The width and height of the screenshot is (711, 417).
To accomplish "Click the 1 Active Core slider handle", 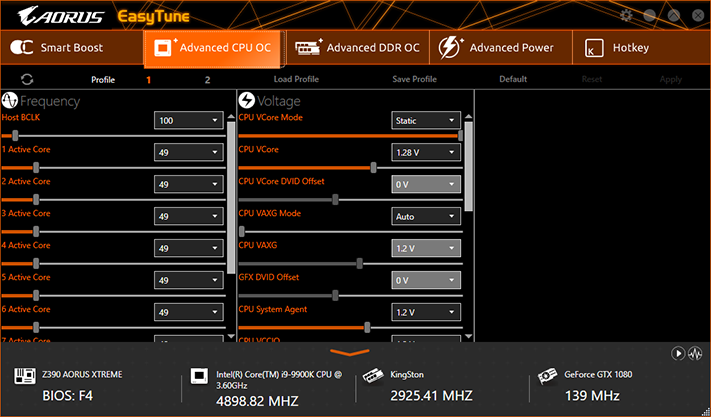I will click(36, 168).
